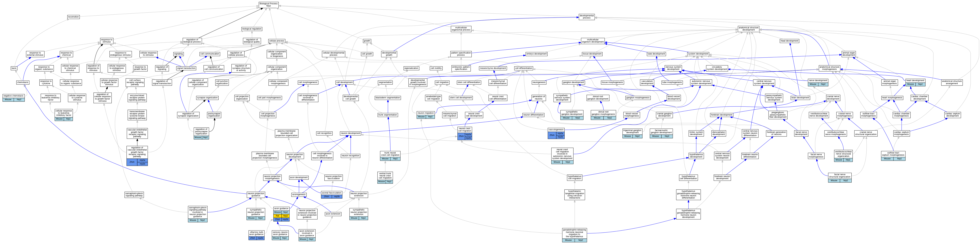Click the "axonogenesis" node
The height and width of the screenshot is (244, 980).
point(299,194)
